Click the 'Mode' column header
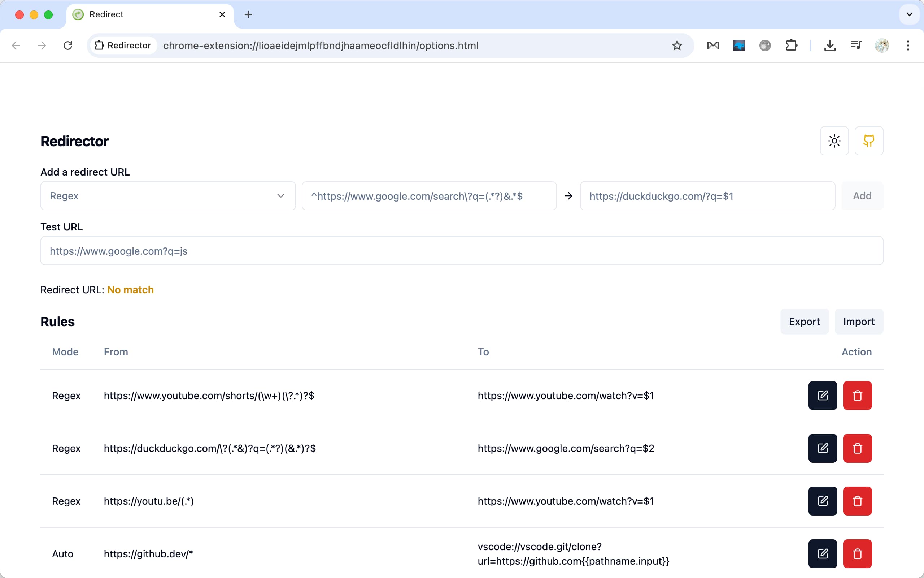Image resolution: width=924 pixels, height=578 pixels. [x=65, y=352]
